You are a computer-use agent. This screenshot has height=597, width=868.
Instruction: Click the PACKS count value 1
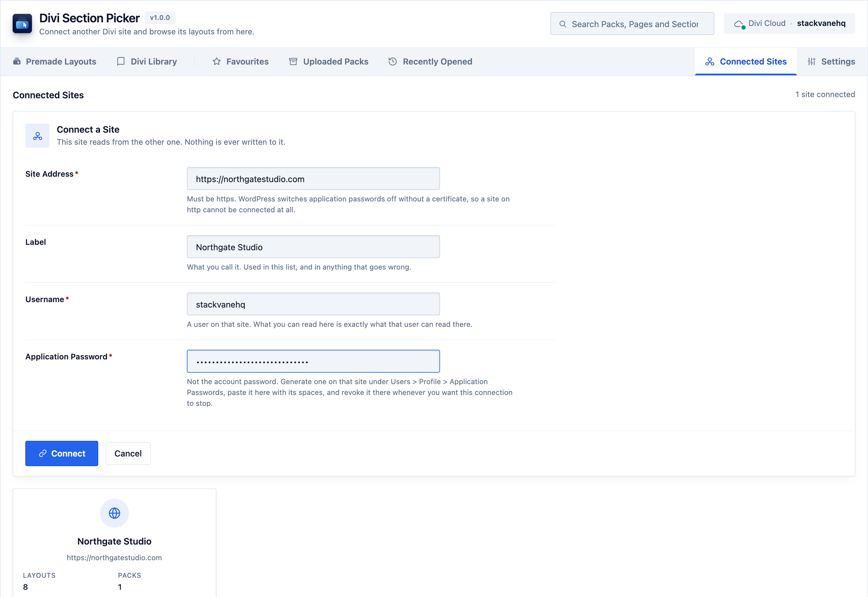click(120, 587)
